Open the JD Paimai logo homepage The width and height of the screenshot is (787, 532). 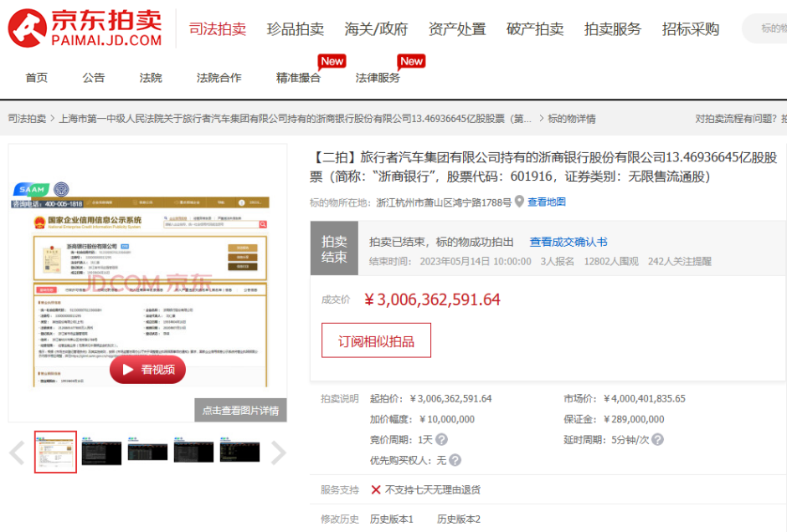pos(85,28)
